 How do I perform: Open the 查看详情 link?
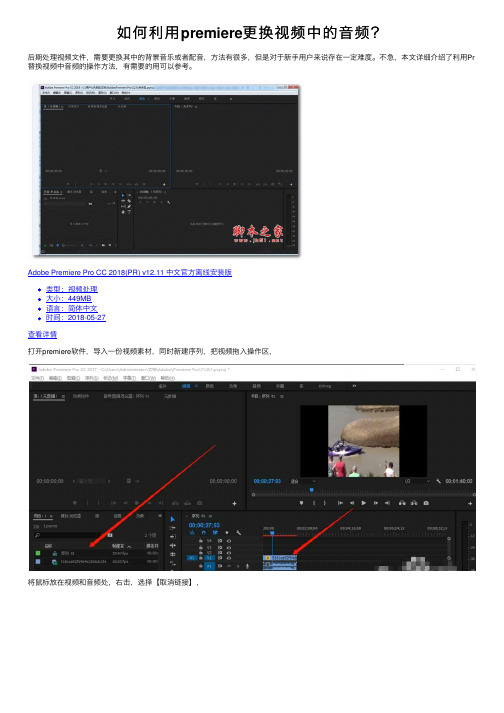click(x=42, y=335)
